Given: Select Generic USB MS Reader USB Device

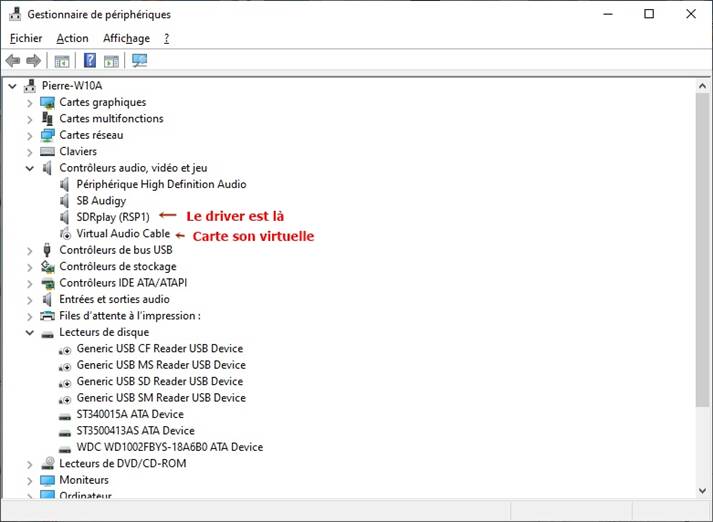Looking at the screenshot, I should tap(161, 365).
